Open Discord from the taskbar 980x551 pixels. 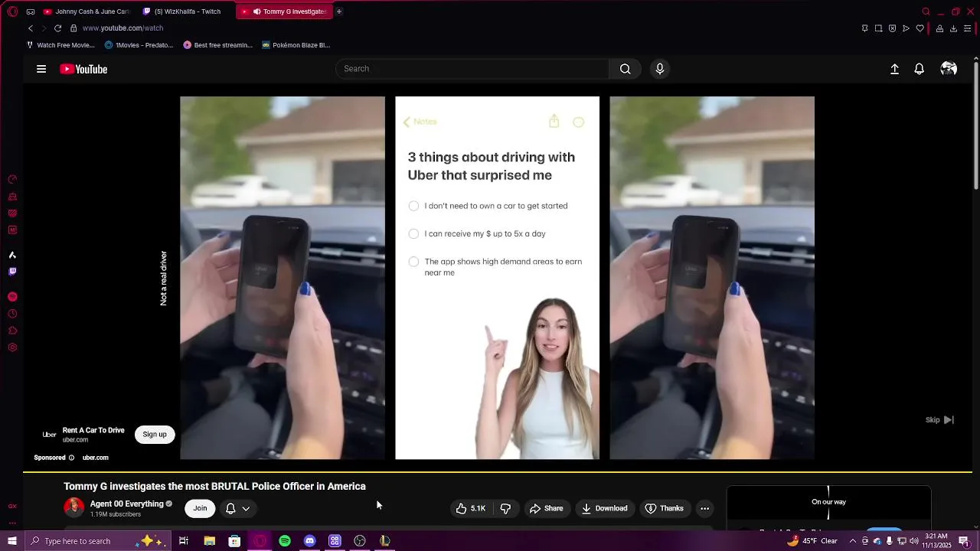(309, 541)
